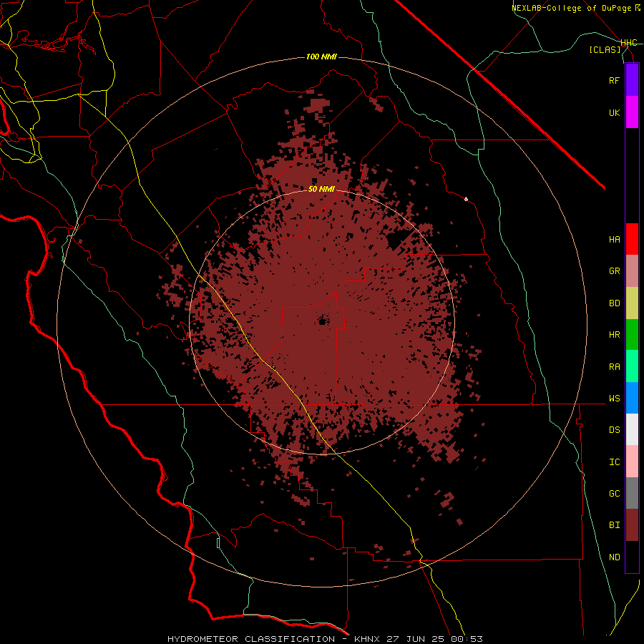This screenshot has width=644, height=644.
Task: Click the radar site center dot
Action: (x=322, y=321)
